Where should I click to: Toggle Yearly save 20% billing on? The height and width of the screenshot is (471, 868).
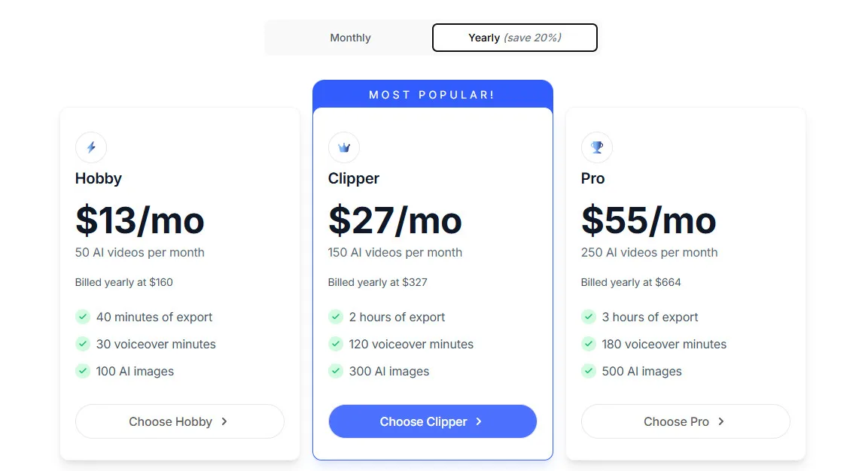pyautogui.click(x=514, y=37)
